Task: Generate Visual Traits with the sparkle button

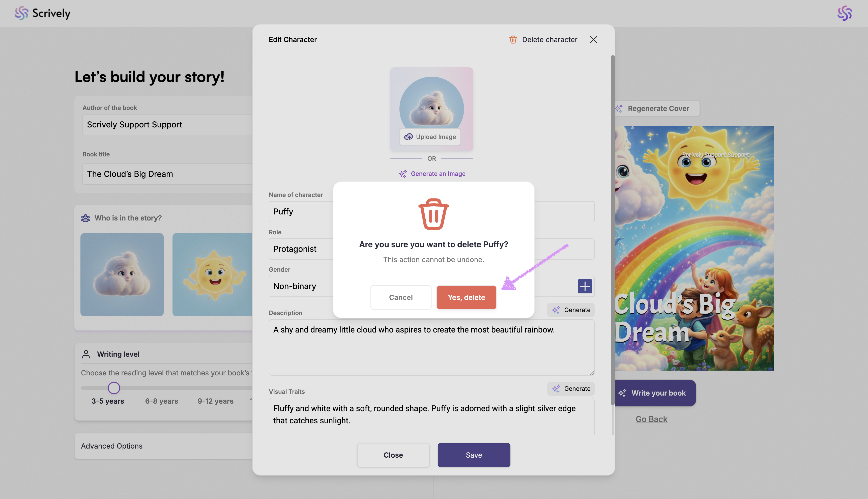Action: point(571,389)
